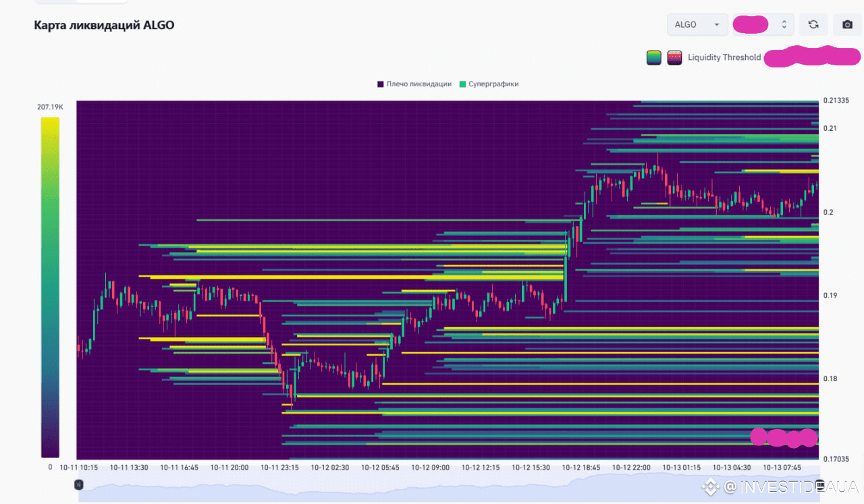This screenshot has height=504, width=864.
Task: Toggle the Суперграфики legend series
Action: click(x=493, y=84)
